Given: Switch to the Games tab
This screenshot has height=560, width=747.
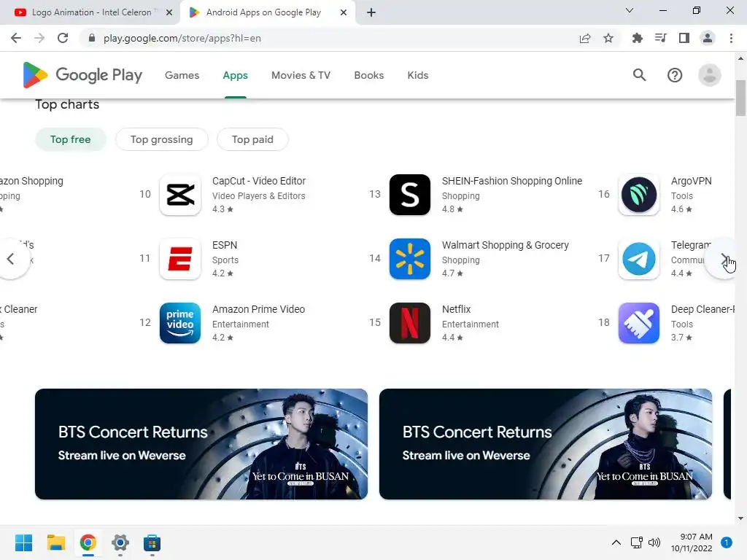Looking at the screenshot, I should click(182, 75).
